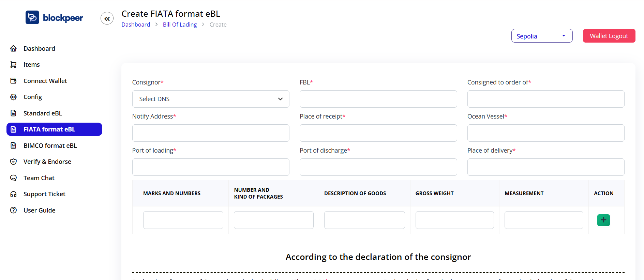Viewport: 644px width, 280px height.
Task: Add goods row with green plus button
Action: [x=603, y=220]
